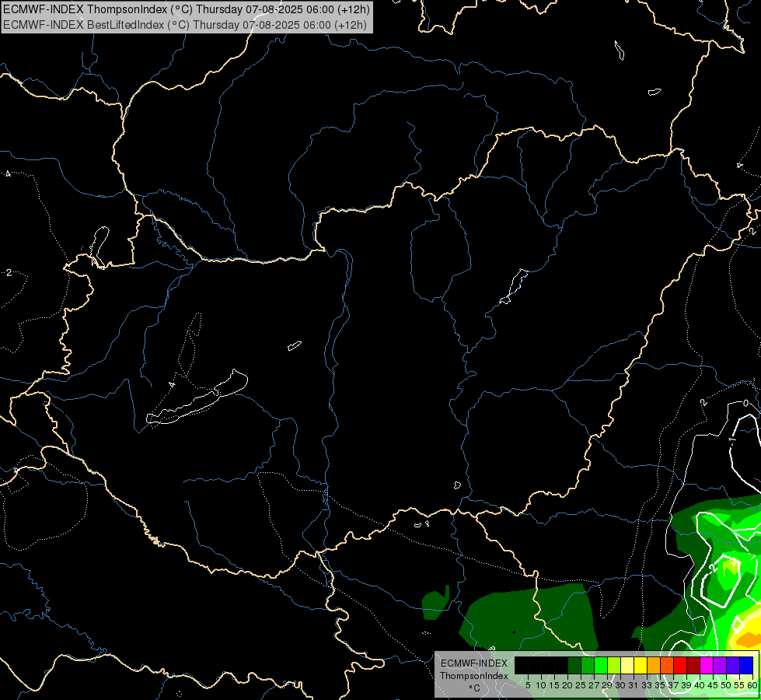Click the indigo legend swatch for 50-55

[733, 665]
